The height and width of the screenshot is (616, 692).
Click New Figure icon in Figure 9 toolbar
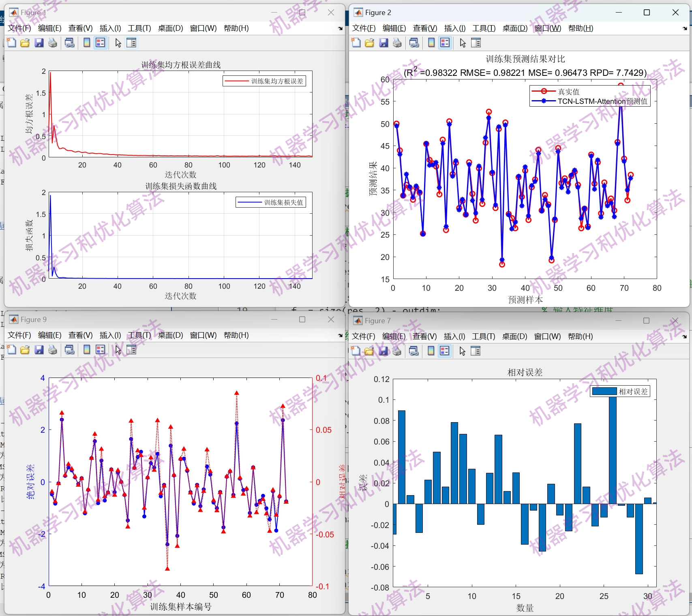coord(12,350)
